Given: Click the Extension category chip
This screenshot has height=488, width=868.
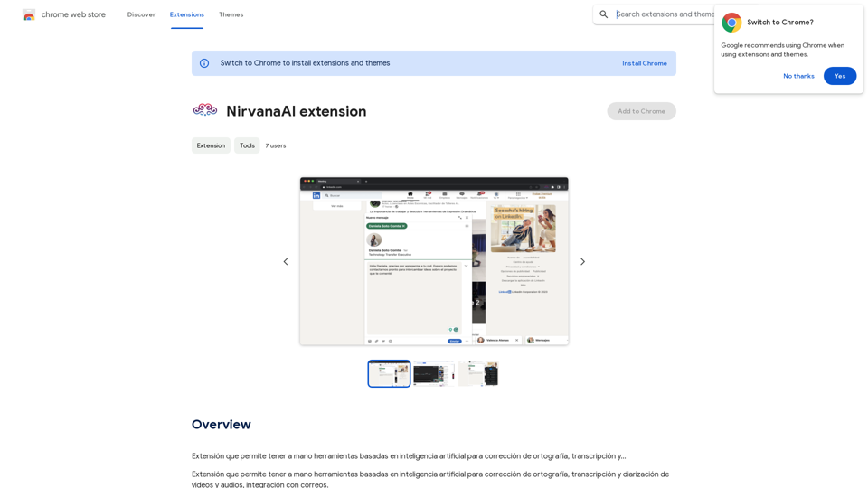Looking at the screenshot, I should click(x=211, y=145).
